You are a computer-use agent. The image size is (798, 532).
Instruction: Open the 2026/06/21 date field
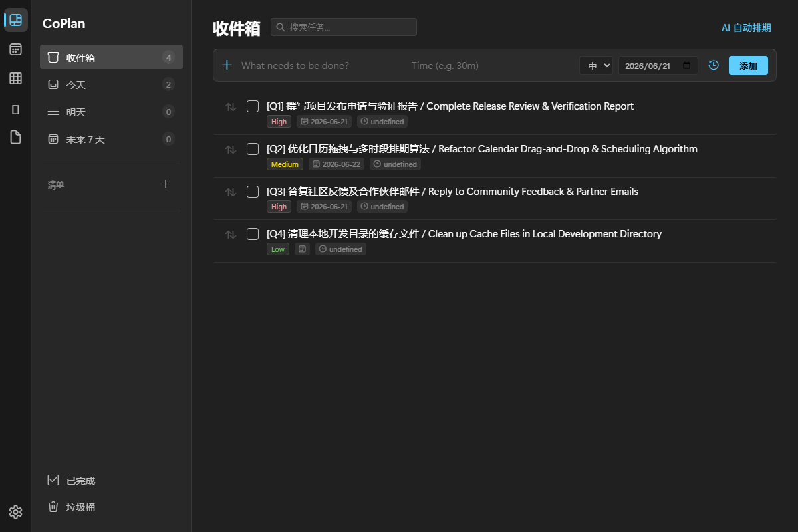pos(658,66)
